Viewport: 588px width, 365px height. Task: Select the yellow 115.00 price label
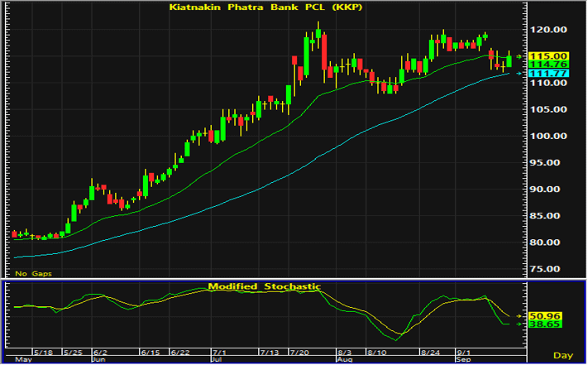pos(548,56)
